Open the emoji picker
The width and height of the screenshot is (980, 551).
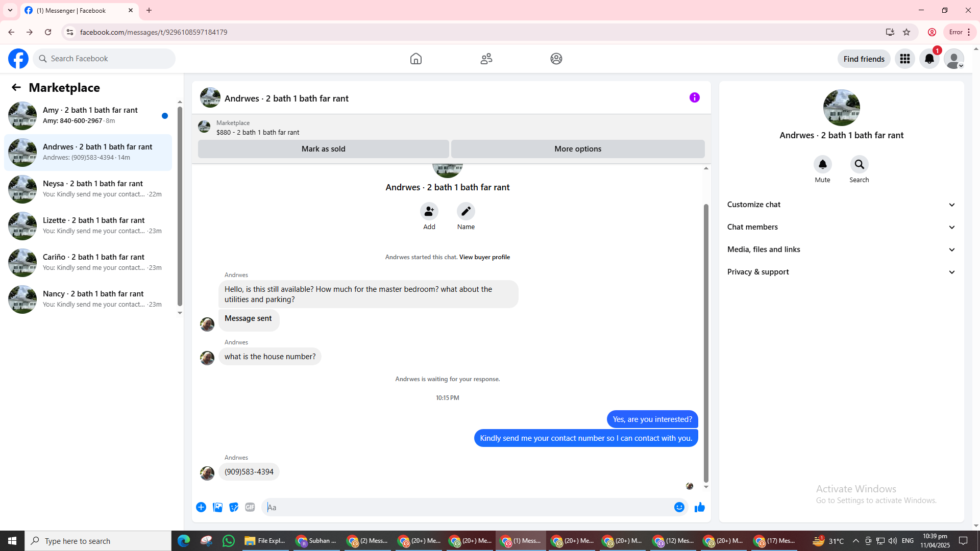coord(679,507)
